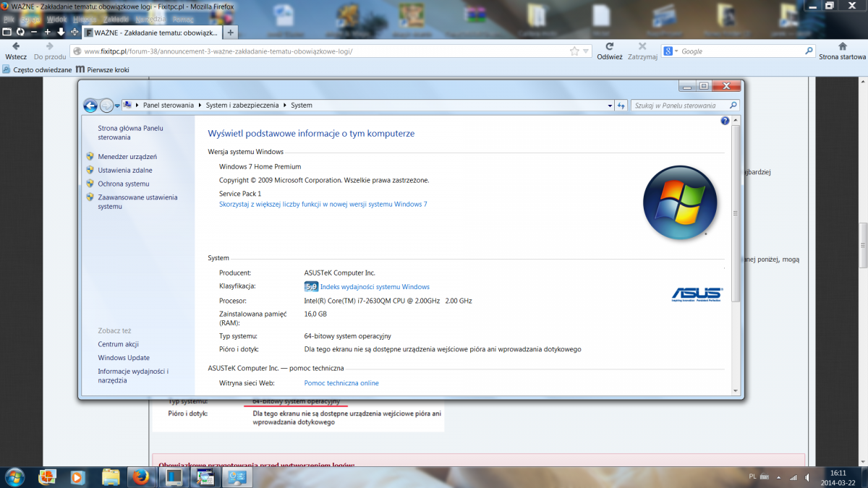Viewport: 868px width, 488px height.
Task: Open the Firefox URL history dropdown arrow
Action: click(586, 51)
